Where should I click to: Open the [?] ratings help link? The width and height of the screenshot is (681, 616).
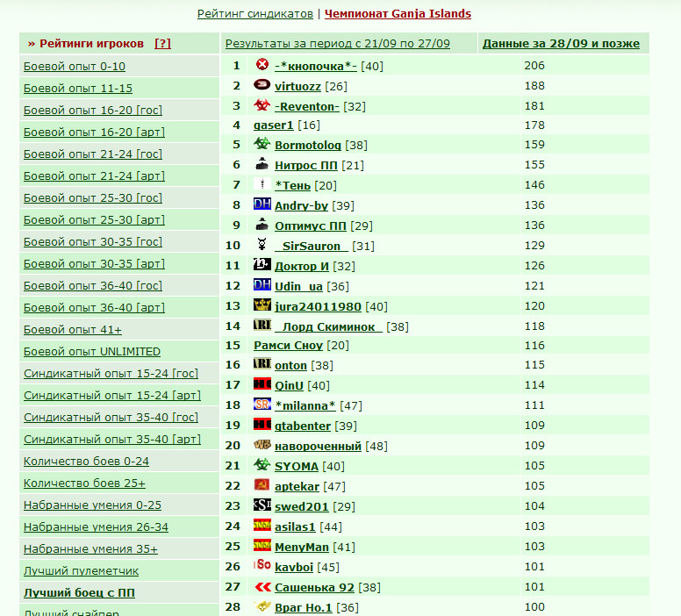pos(163,44)
